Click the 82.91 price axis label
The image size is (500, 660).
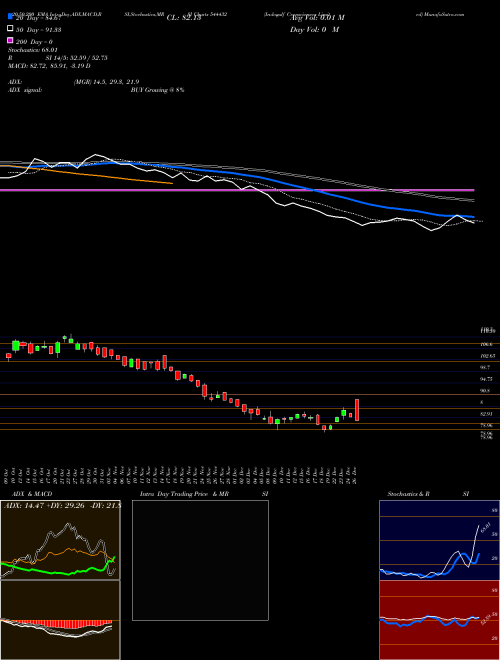point(487,414)
